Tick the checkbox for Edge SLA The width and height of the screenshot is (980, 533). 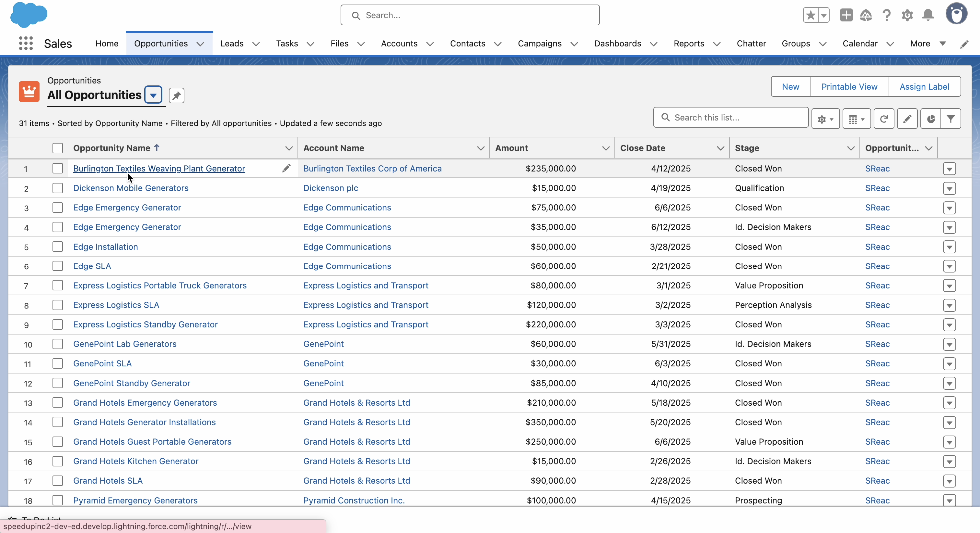click(x=57, y=266)
